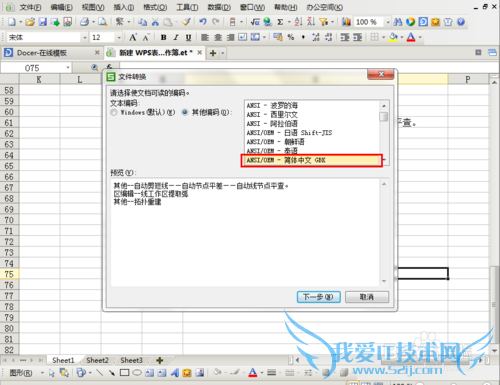Click the format painter brush icon
The height and width of the screenshot is (385, 500).
tap(186, 22)
